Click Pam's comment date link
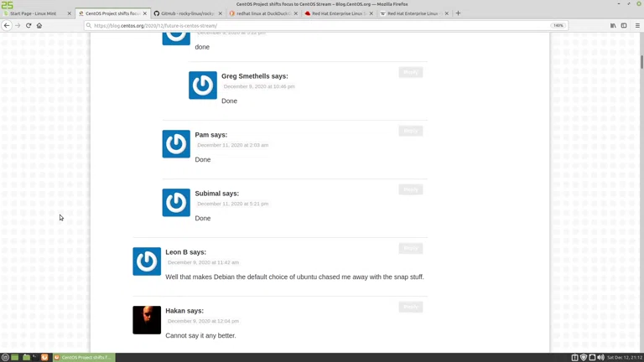 (x=232, y=145)
